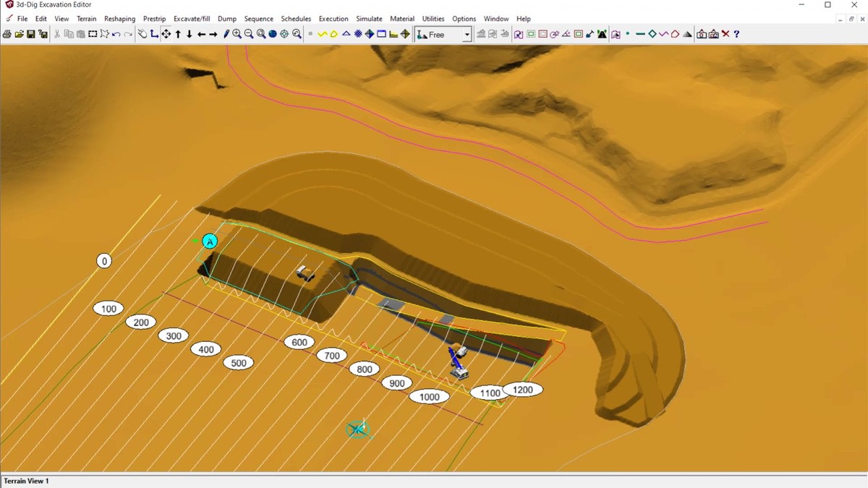
Task: Click the haul truck inside the pit
Action: coord(306,273)
